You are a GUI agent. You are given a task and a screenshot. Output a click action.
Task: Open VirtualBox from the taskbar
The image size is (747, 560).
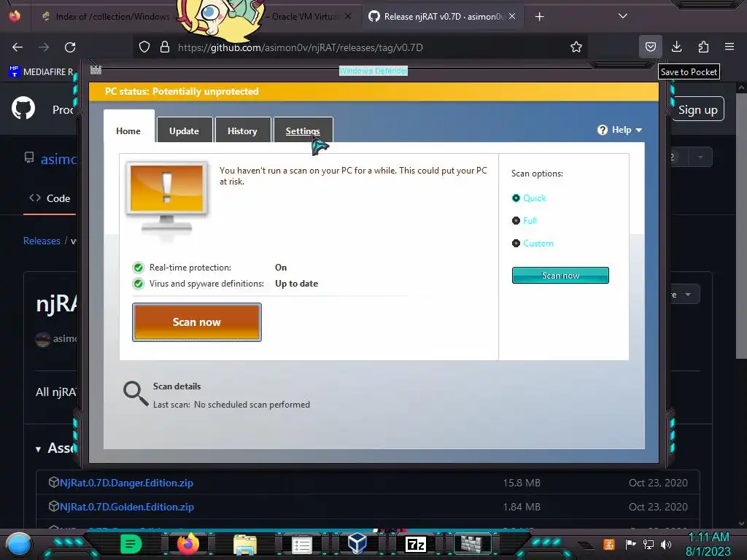[x=357, y=544]
